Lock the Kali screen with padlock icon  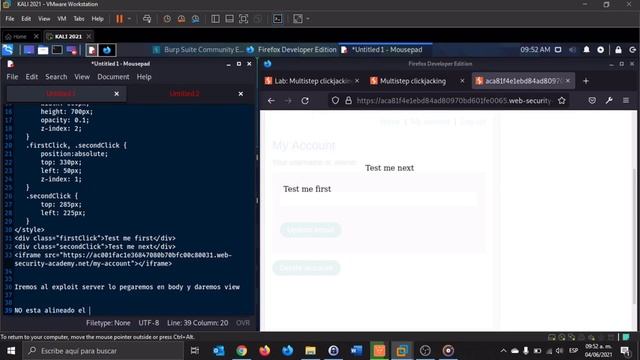point(618,50)
